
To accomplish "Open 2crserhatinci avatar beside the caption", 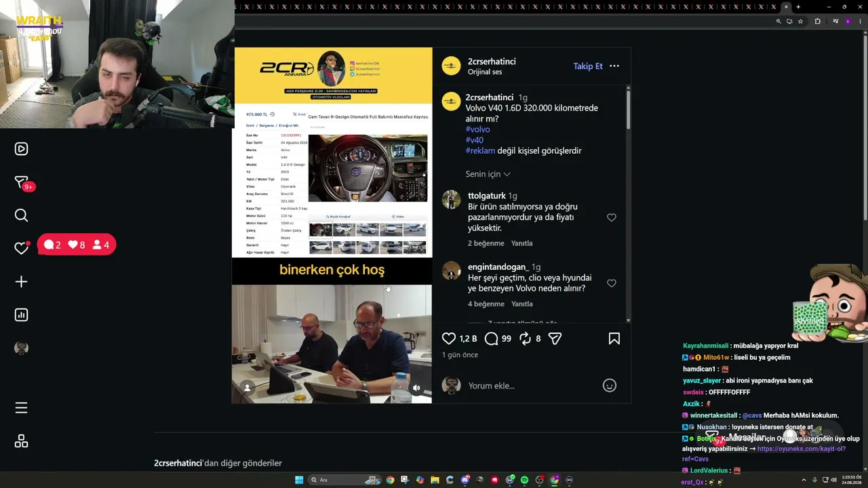I will pyautogui.click(x=451, y=102).
